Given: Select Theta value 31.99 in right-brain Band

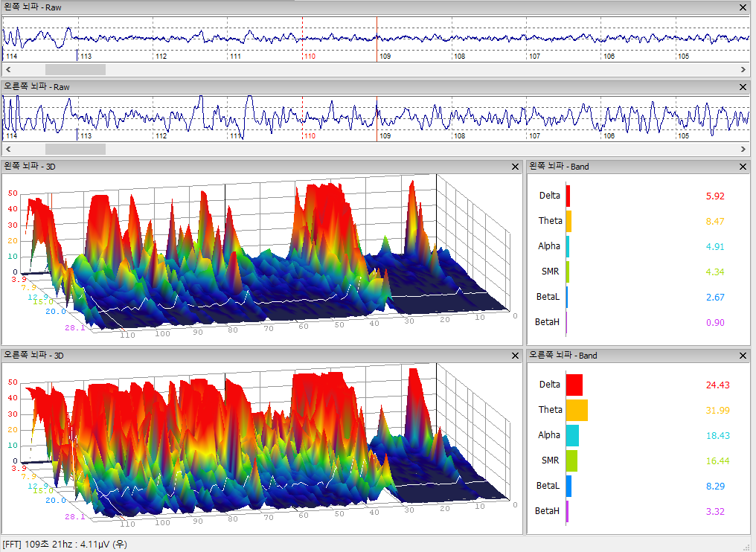Looking at the screenshot, I should coord(718,410).
